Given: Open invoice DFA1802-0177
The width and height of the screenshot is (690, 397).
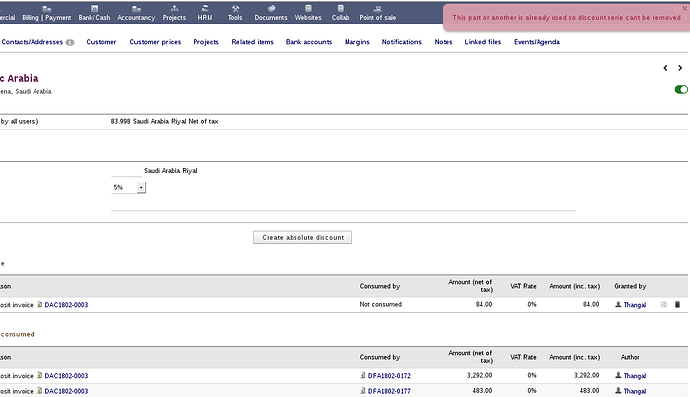Looking at the screenshot, I should pos(389,391).
